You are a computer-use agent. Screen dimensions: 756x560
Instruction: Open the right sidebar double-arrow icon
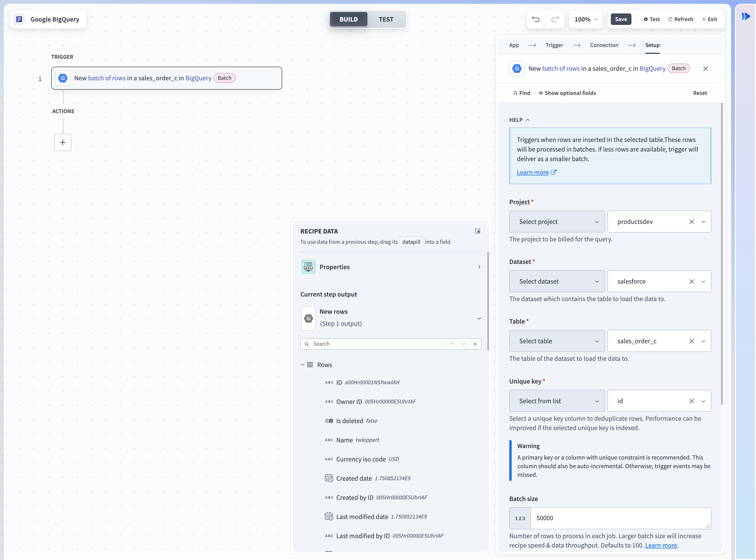[745, 16]
